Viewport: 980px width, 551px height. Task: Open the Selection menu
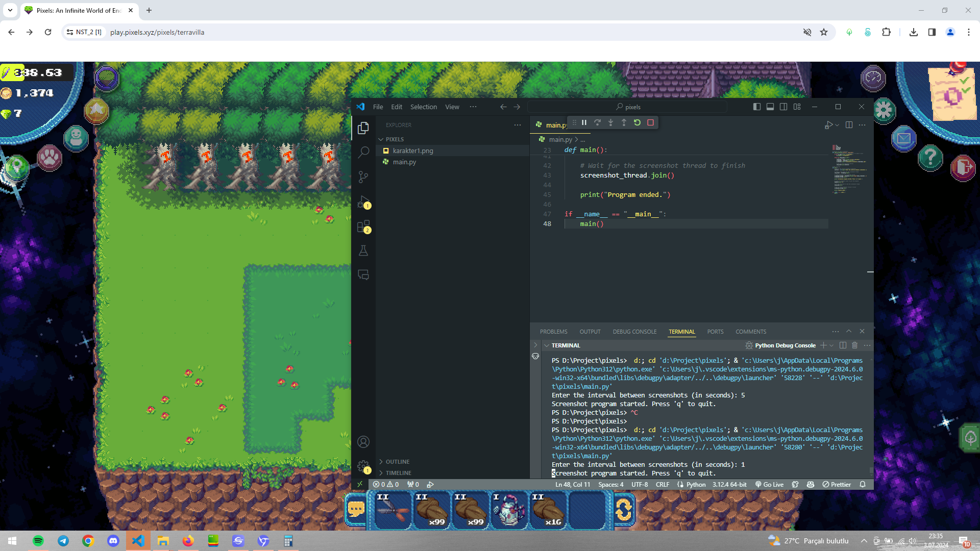click(x=423, y=107)
